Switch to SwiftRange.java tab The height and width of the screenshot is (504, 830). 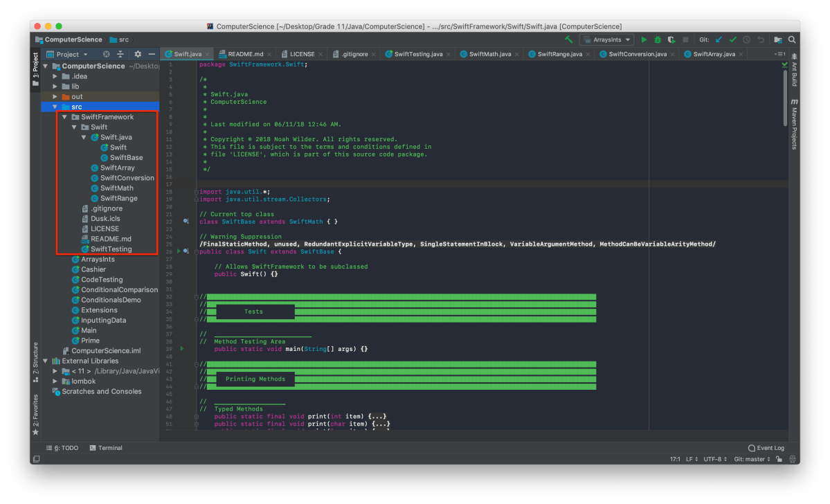pyautogui.click(x=559, y=54)
